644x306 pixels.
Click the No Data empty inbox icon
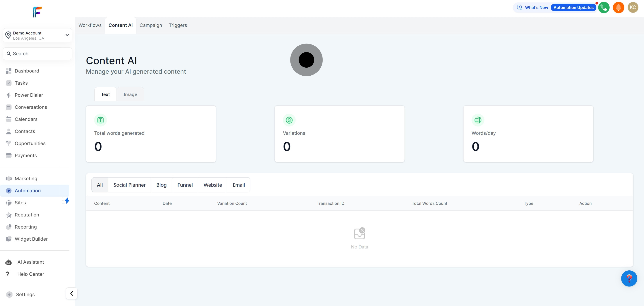click(x=360, y=233)
